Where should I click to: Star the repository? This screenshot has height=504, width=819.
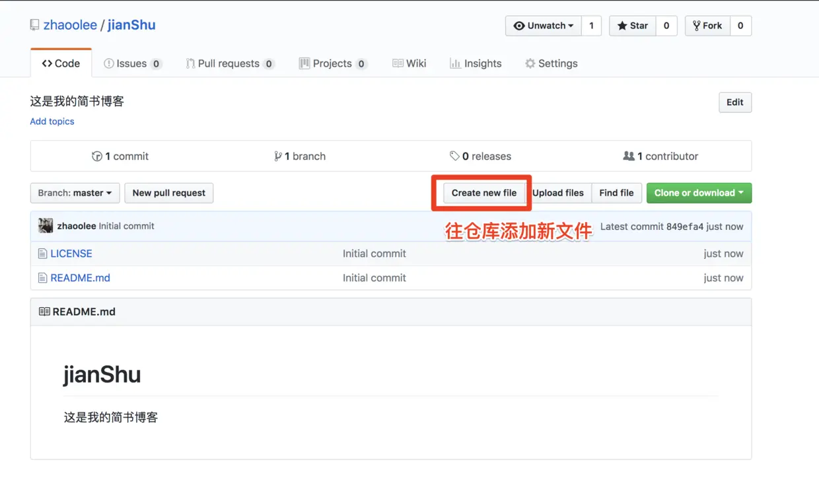(632, 26)
